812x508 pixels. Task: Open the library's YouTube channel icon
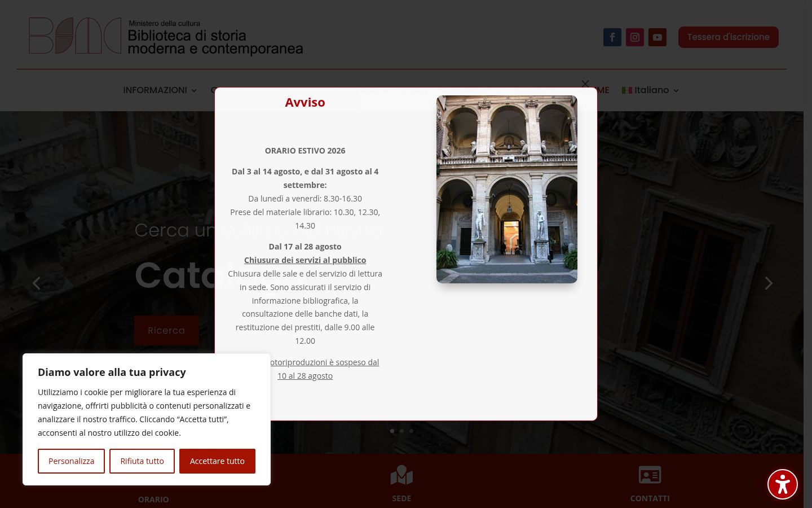point(657,37)
